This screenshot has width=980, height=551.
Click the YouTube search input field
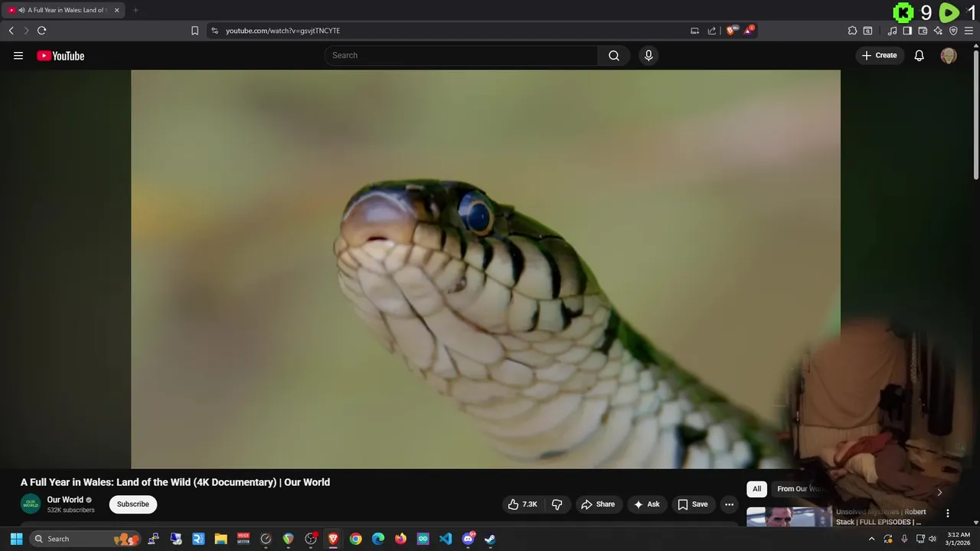point(462,55)
